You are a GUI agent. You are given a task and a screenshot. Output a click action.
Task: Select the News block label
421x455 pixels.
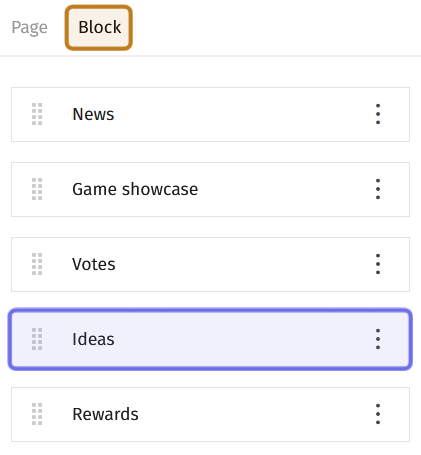93,114
